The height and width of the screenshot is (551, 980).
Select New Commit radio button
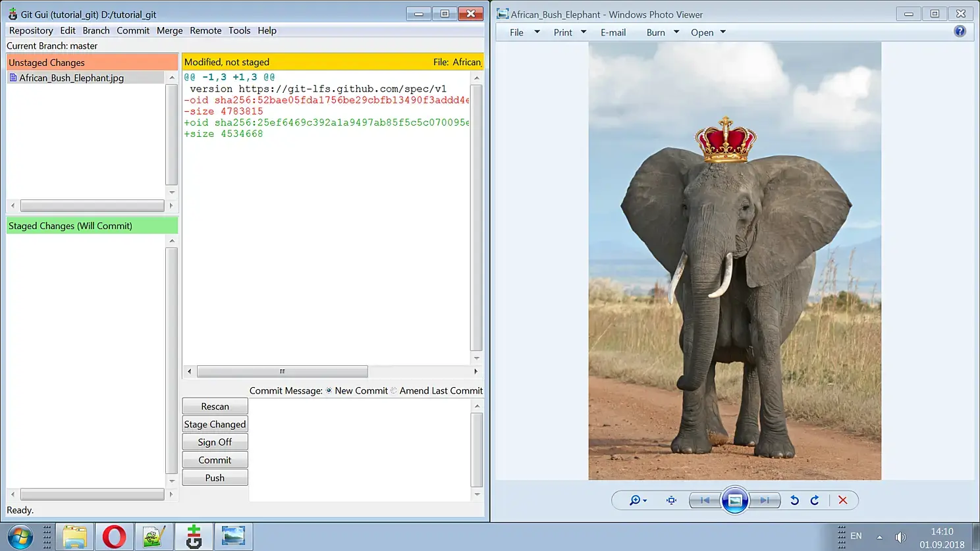point(329,390)
